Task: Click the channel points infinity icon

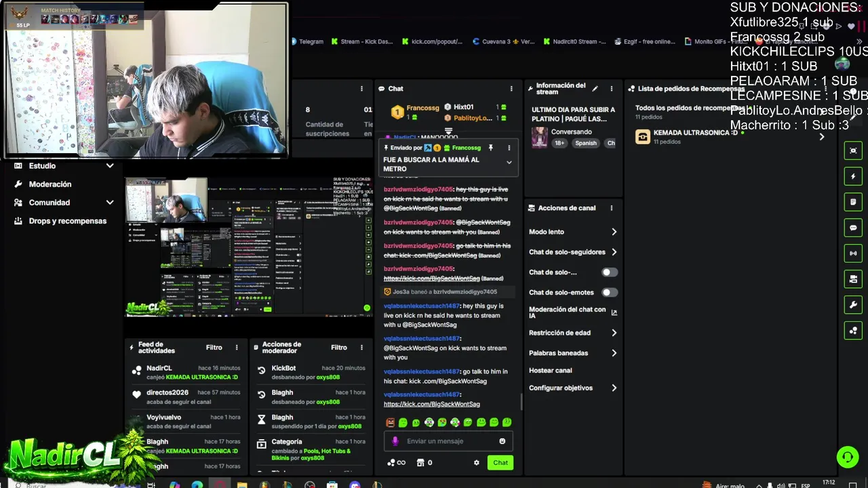Action: click(396, 463)
